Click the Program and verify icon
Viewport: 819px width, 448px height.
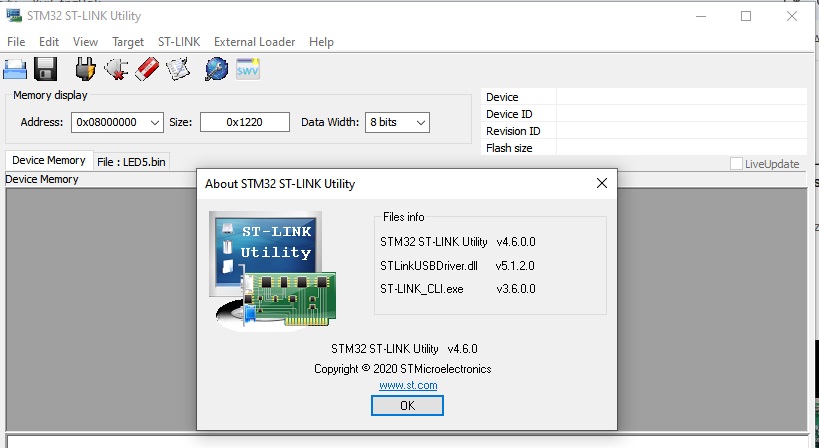click(x=178, y=69)
